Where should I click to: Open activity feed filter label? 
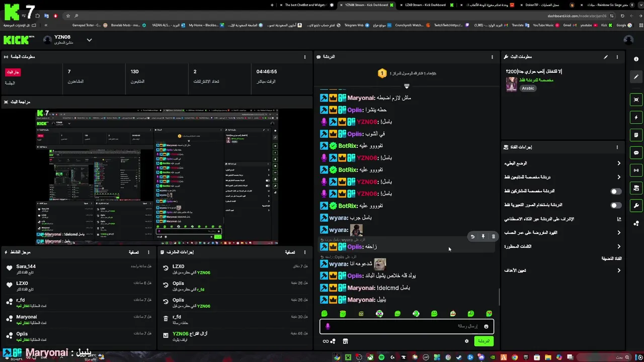pos(133,252)
